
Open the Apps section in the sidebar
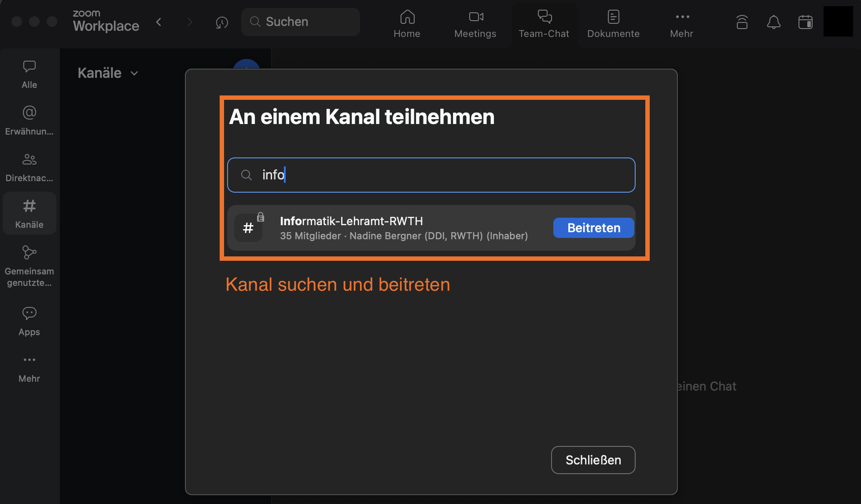tap(29, 320)
